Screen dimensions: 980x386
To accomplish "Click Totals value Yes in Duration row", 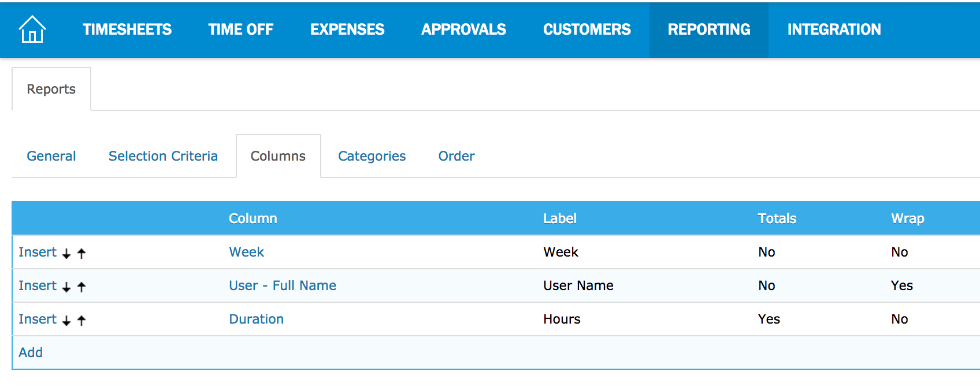I will 769,319.
